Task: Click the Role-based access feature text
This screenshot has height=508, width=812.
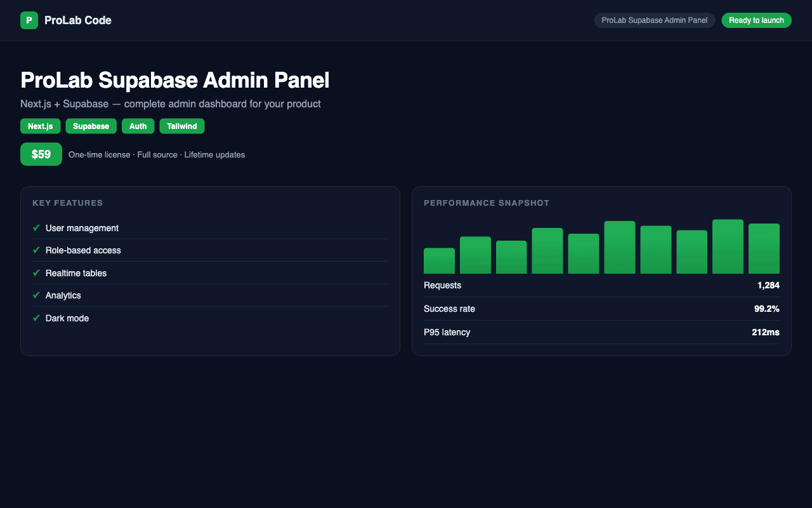Action: pos(83,250)
